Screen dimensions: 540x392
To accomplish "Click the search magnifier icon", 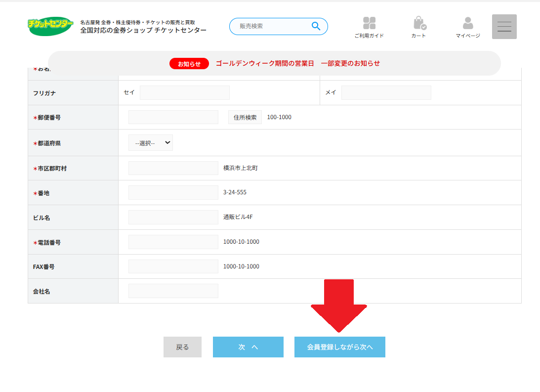I will (316, 26).
